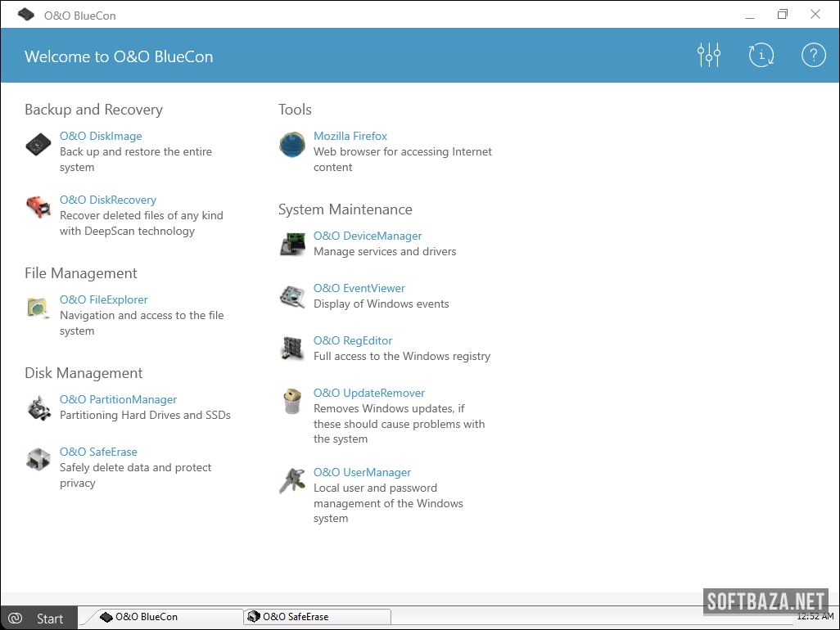Image resolution: width=840 pixels, height=630 pixels.
Task: Launch the O&O PartitionManager link
Action: pyautogui.click(x=118, y=399)
